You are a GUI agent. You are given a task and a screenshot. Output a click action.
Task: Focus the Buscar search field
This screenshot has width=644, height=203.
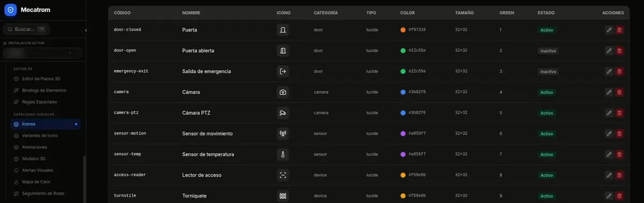click(x=27, y=29)
